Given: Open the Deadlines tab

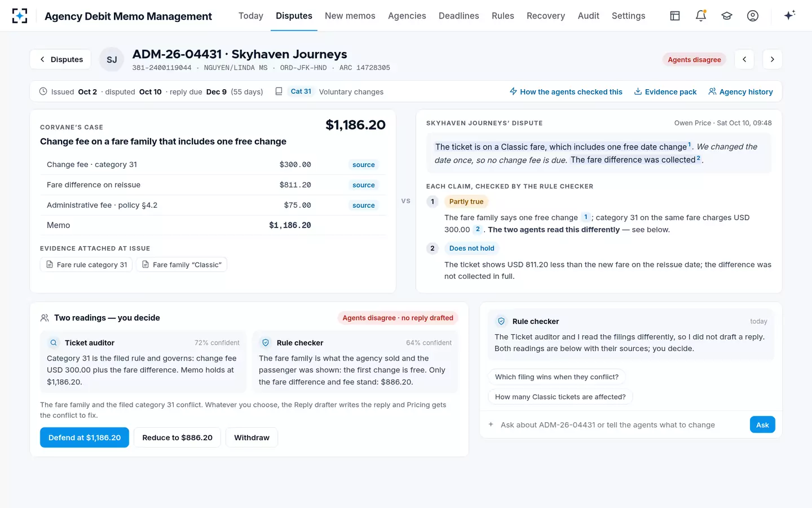Looking at the screenshot, I should click(x=459, y=16).
